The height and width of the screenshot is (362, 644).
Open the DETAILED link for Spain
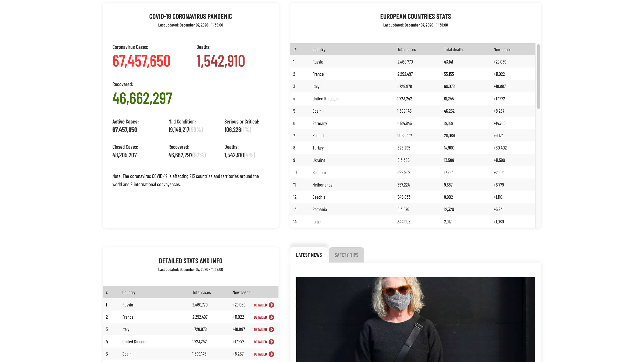pos(260,354)
